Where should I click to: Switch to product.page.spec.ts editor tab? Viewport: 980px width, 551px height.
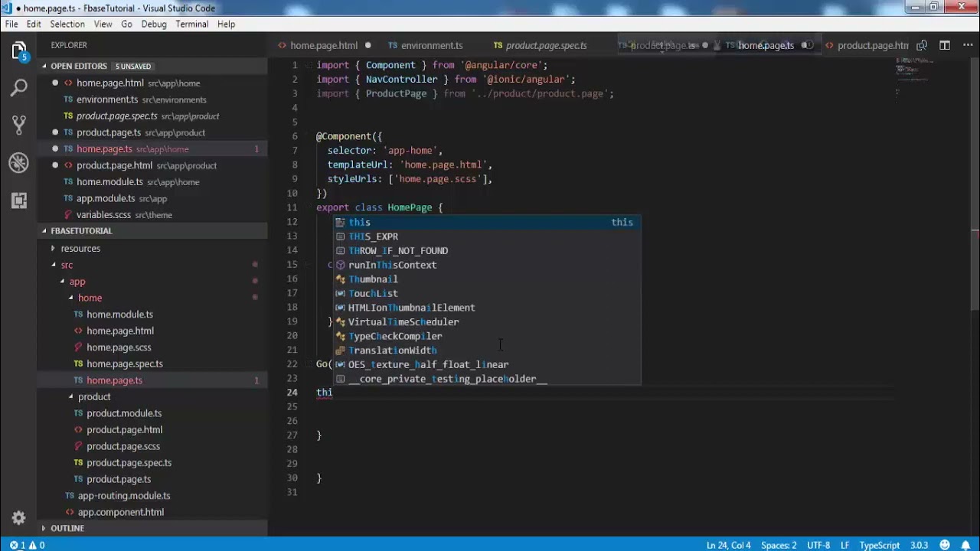click(546, 45)
